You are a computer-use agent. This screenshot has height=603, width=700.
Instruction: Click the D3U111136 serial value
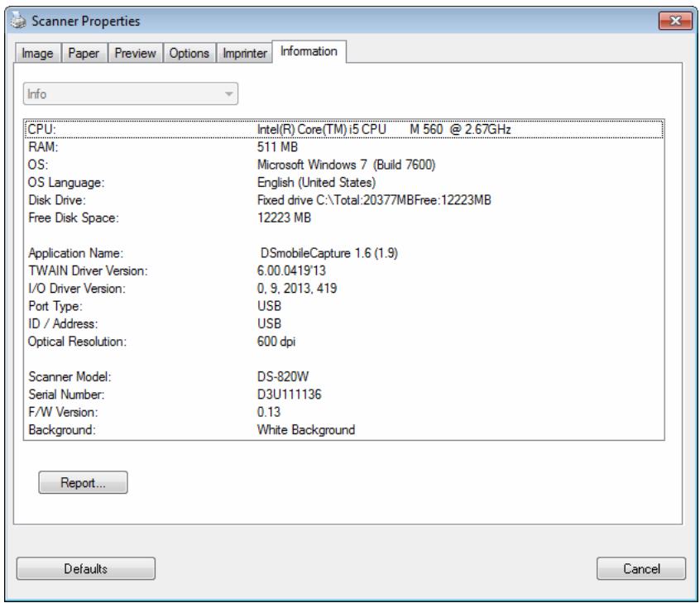click(x=290, y=395)
